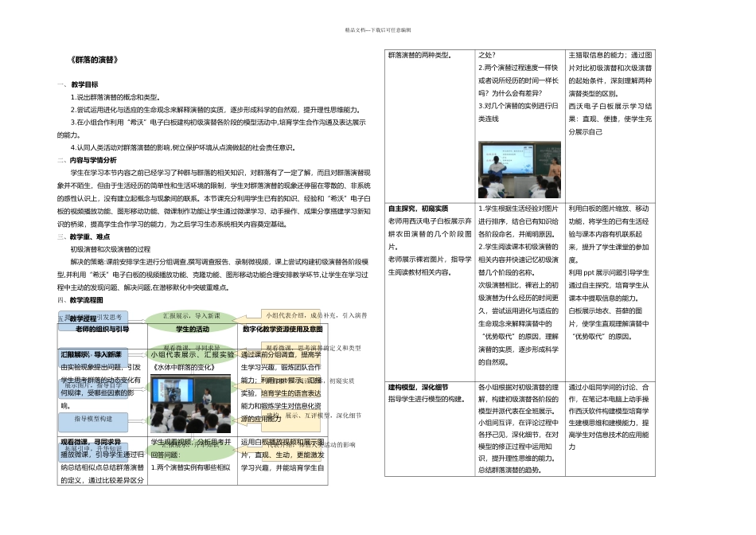Image resolution: width=756 pixels, height=535 pixels.
Task: Click the bold heading 自主探究，初窥实质
Action: point(418,209)
